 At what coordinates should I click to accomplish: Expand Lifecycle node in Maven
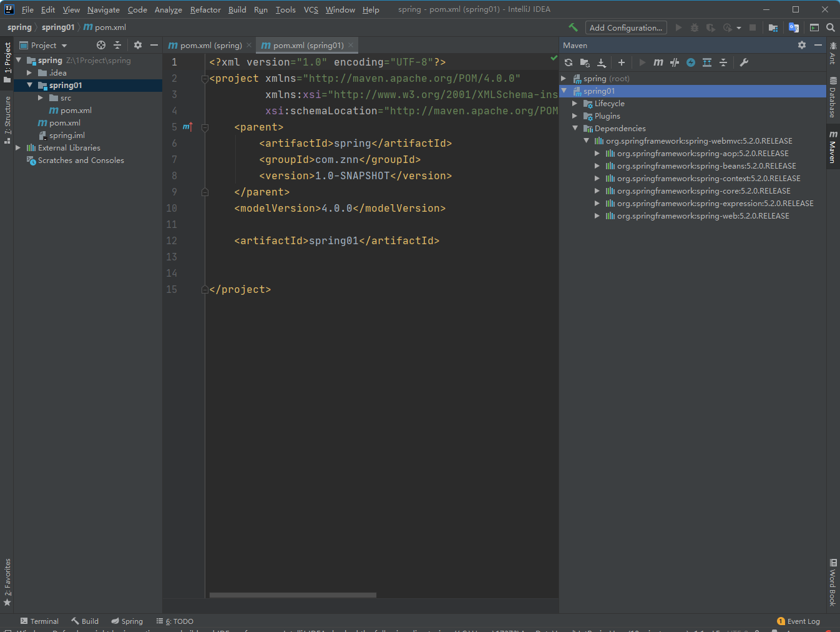point(575,104)
